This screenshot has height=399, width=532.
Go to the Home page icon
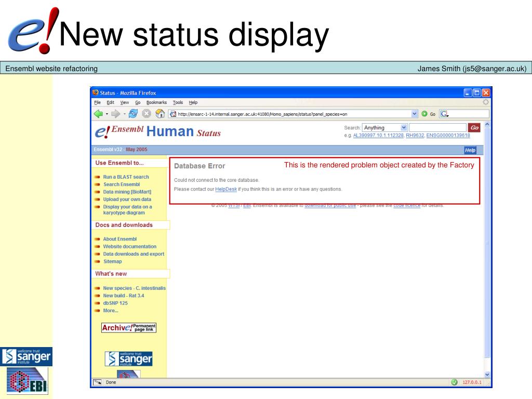click(160, 114)
